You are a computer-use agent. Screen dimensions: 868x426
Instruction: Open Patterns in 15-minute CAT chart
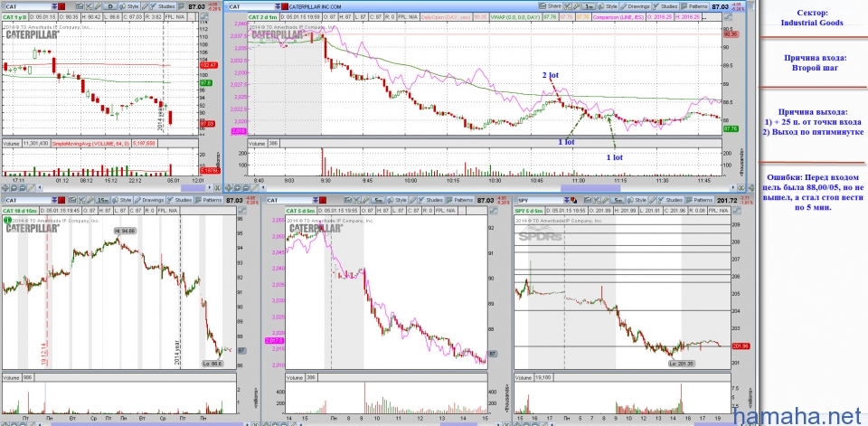[x=208, y=200]
